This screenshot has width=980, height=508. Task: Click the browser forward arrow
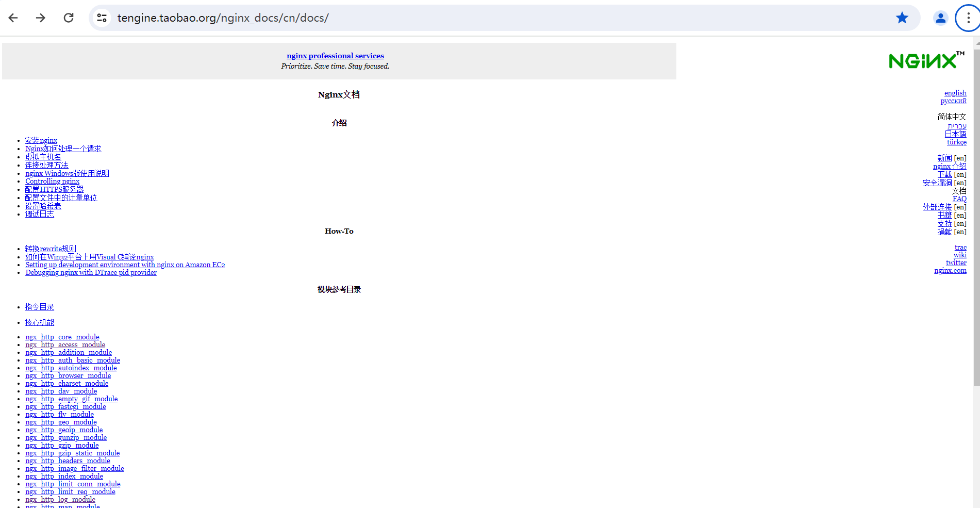click(x=41, y=18)
